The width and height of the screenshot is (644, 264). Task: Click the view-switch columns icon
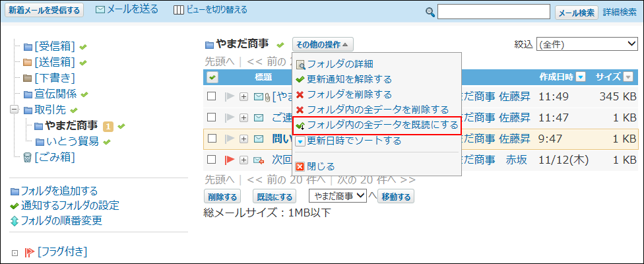(179, 11)
